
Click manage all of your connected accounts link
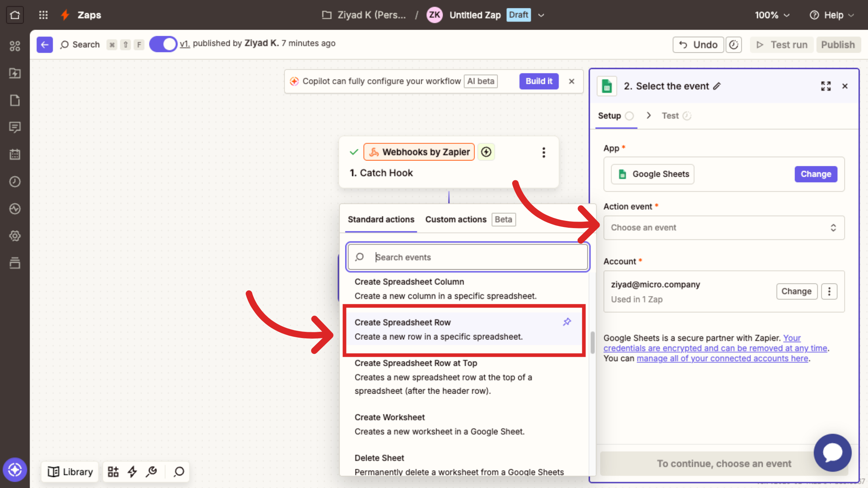[722, 358]
